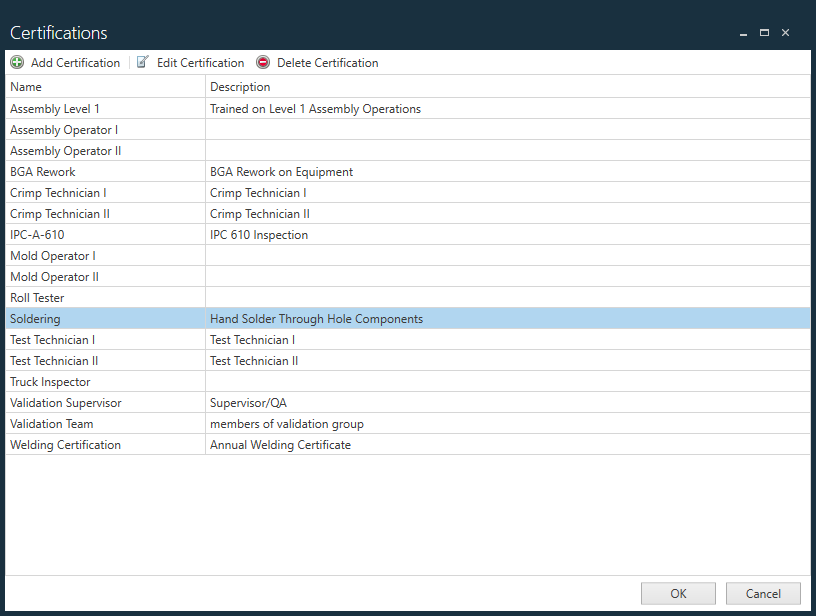Choose Delete Certification on the toolbar
The height and width of the screenshot is (616, 816).
(x=327, y=62)
